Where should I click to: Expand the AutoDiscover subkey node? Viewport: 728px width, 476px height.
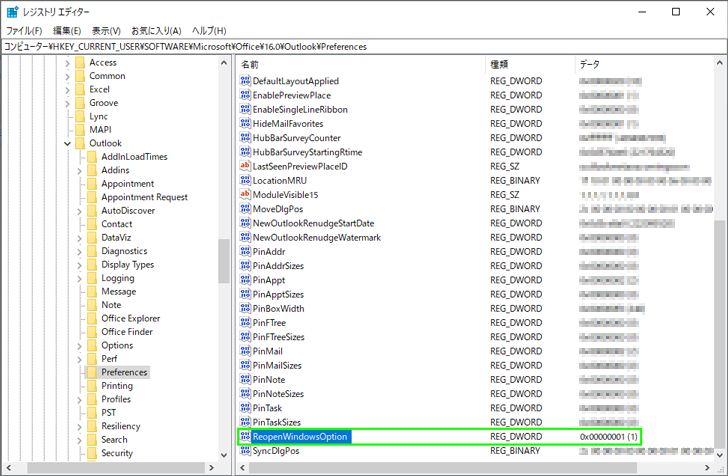79,211
